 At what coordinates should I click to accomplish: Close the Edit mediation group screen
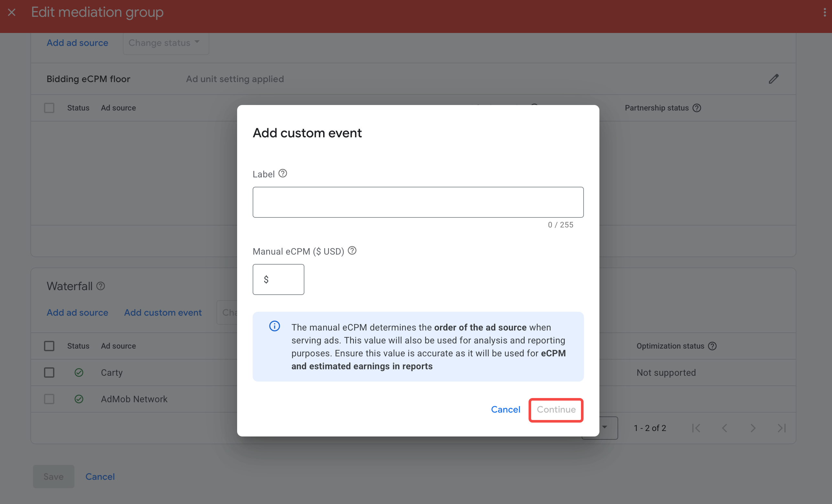tap(12, 12)
